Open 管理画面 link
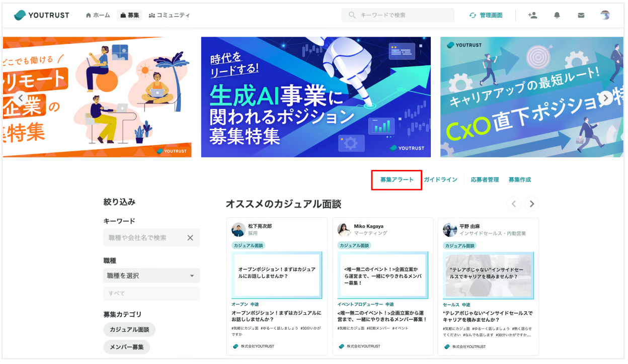 (486, 15)
